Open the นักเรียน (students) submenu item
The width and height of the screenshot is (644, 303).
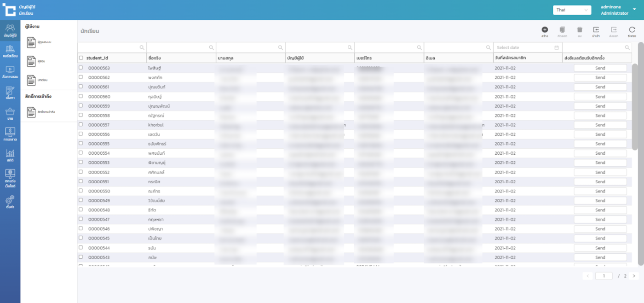click(31, 80)
